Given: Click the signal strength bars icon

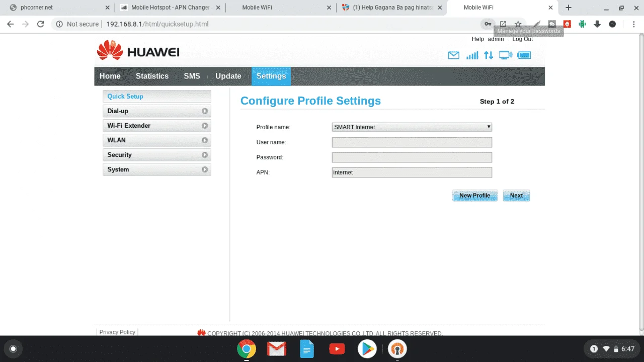Looking at the screenshot, I should point(472,55).
